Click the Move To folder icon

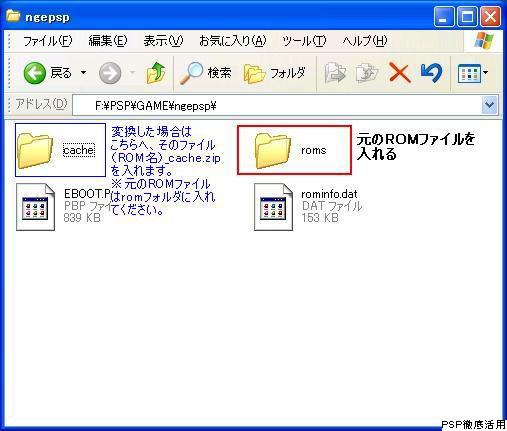pyautogui.click(x=335, y=73)
